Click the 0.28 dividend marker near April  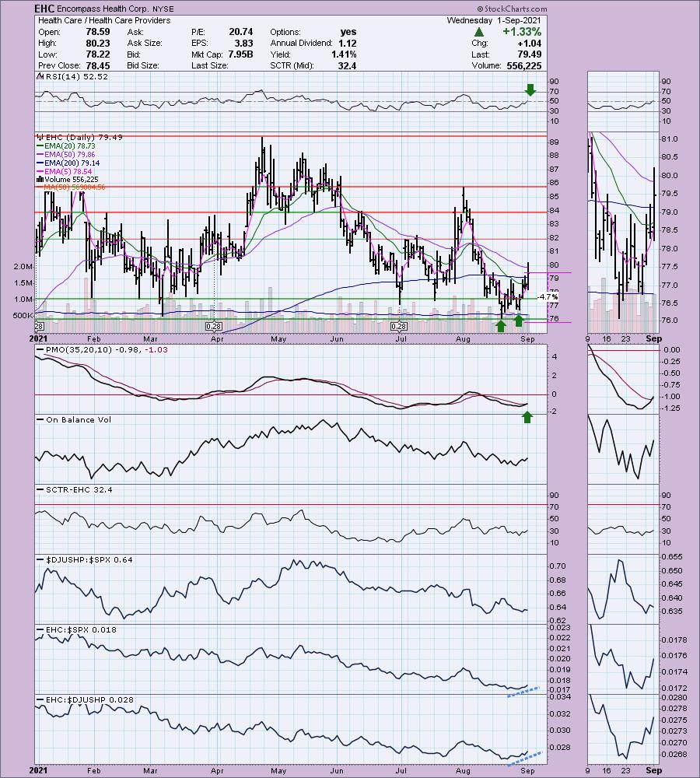(x=213, y=326)
